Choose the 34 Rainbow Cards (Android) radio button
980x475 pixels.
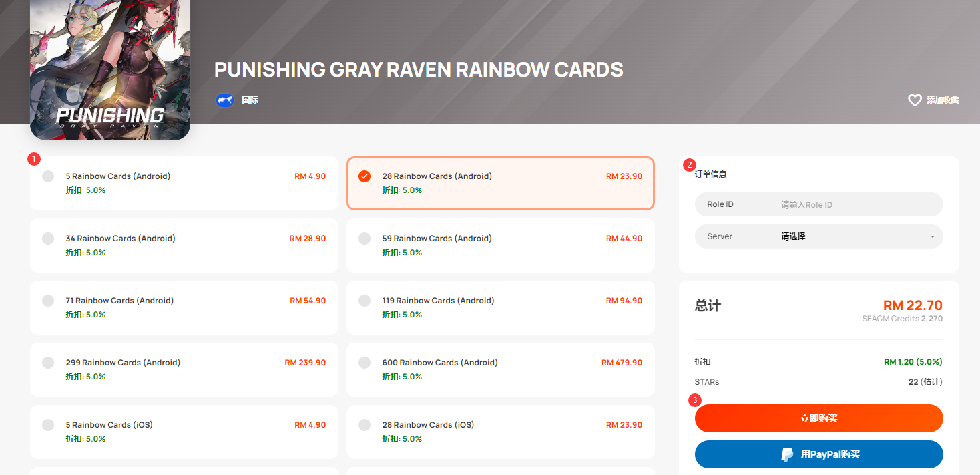click(48, 239)
